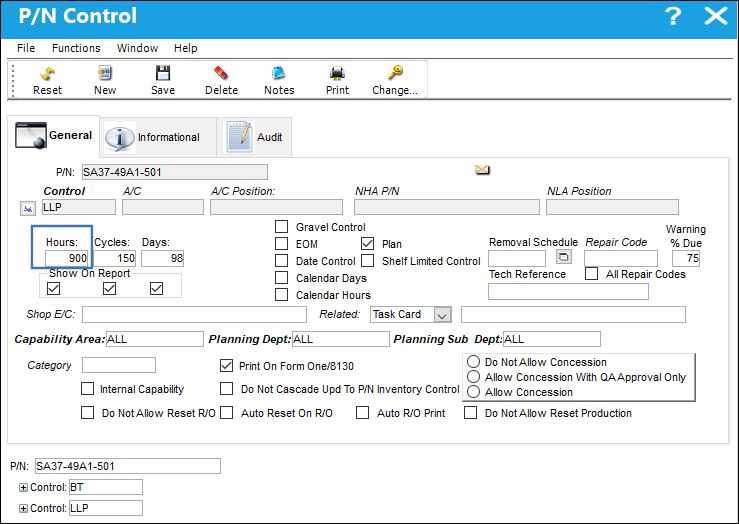Open the Removal Schedule lookup button

563,257
